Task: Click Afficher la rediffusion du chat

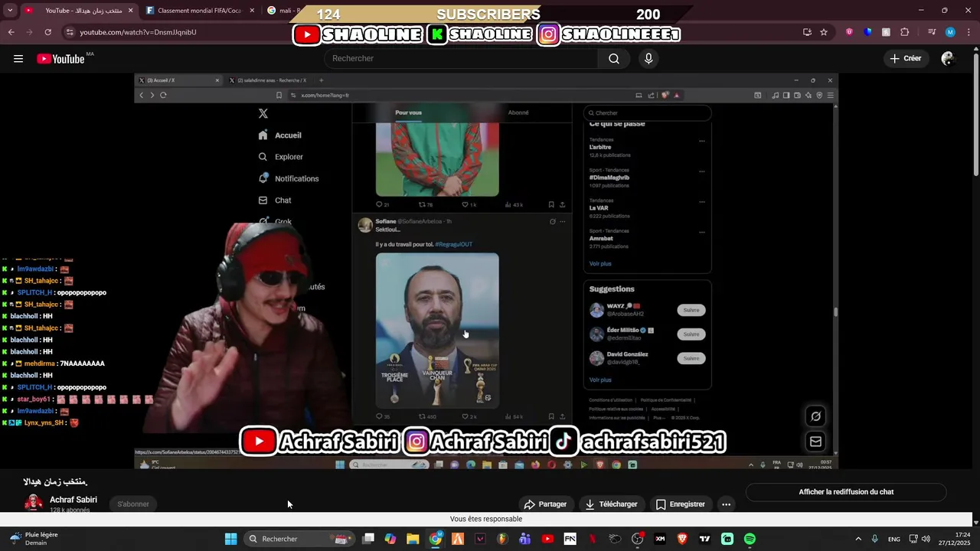Action: pos(846,492)
